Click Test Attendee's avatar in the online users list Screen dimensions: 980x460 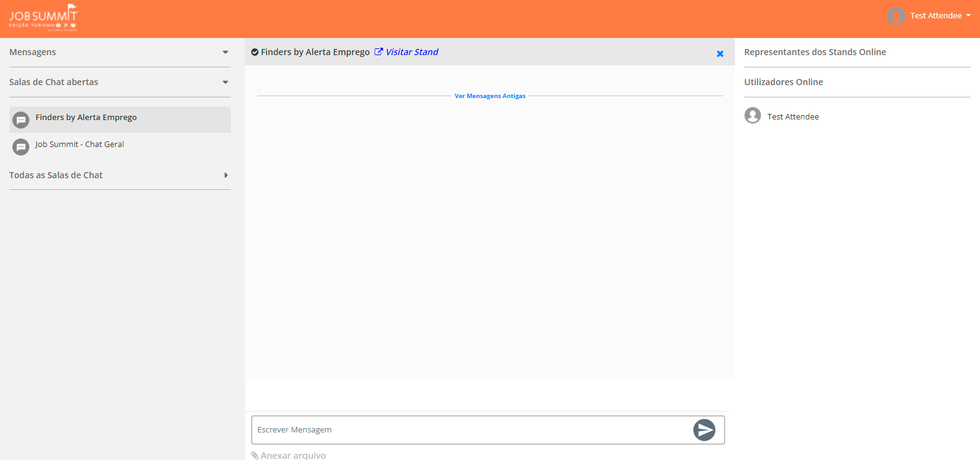coord(753,116)
